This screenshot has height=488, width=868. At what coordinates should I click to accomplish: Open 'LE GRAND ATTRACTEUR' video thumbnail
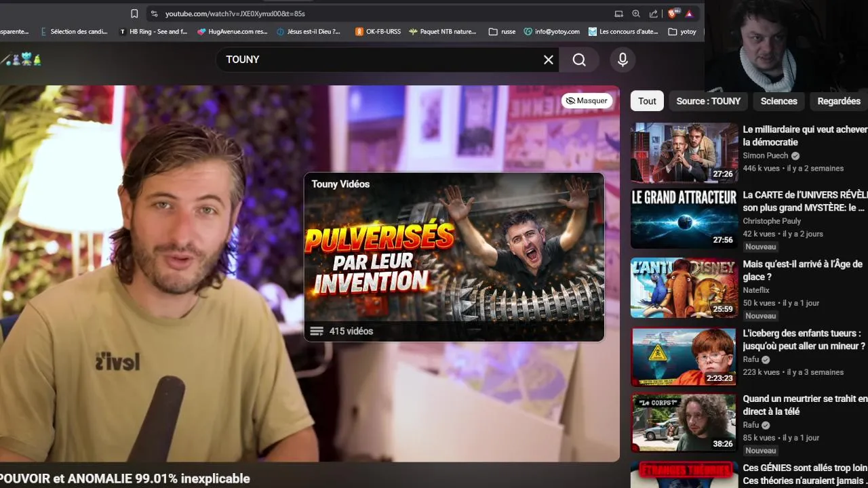point(684,218)
